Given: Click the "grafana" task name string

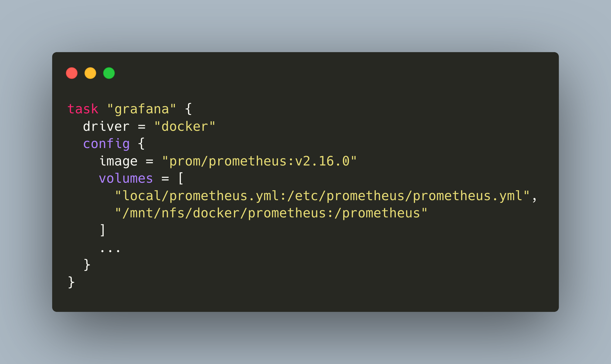Looking at the screenshot, I should tap(142, 109).
